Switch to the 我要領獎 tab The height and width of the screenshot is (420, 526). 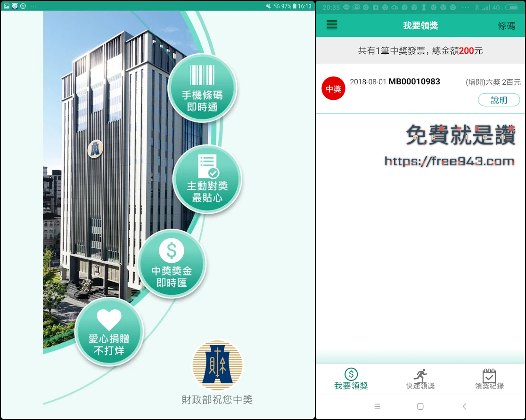[x=351, y=379]
